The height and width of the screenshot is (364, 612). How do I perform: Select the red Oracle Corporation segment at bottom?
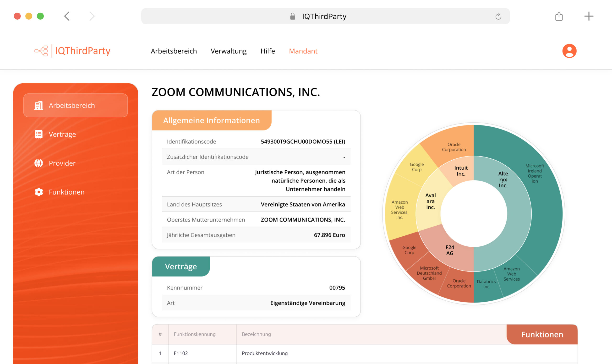459,283
